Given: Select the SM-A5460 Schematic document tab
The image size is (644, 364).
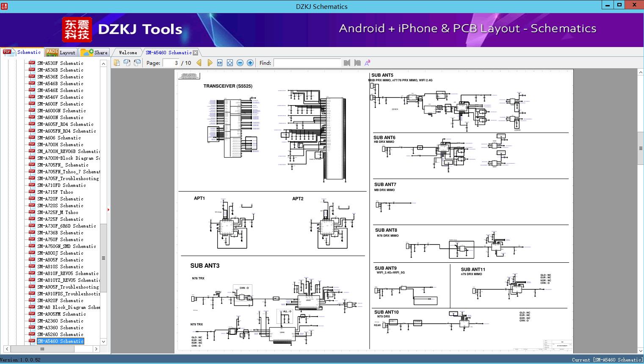Looking at the screenshot, I should coord(169,53).
